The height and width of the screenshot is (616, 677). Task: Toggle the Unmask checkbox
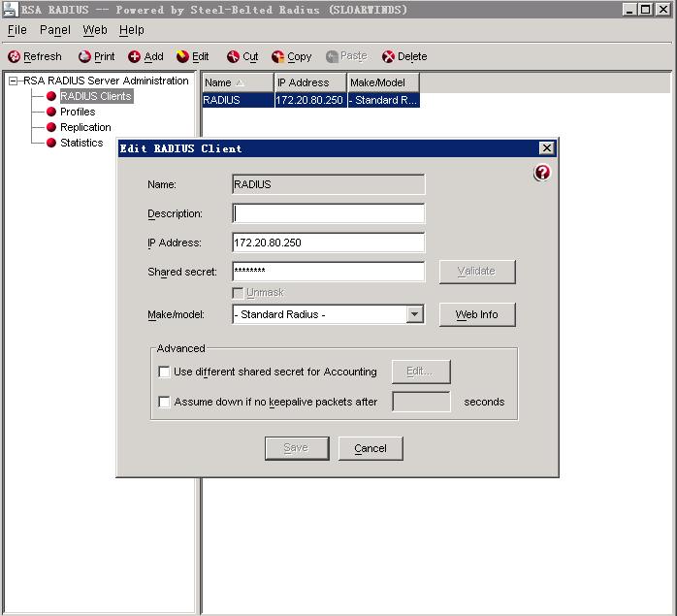tap(238, 293)
